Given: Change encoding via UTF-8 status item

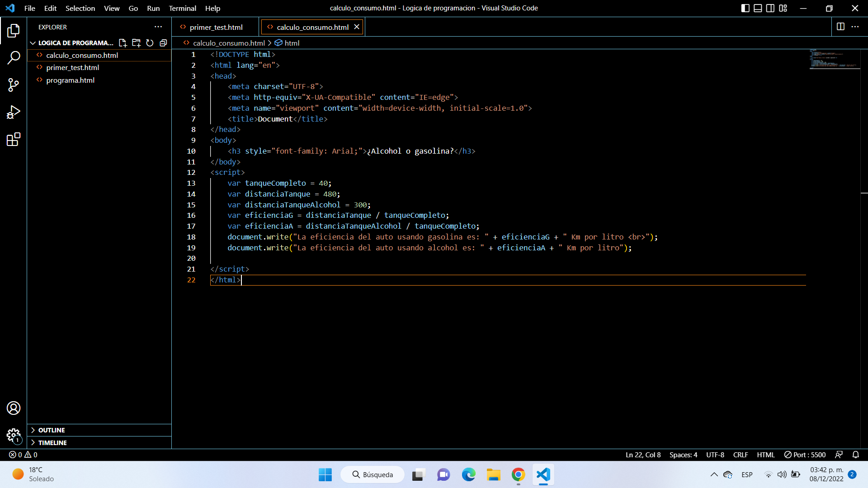Looking at the screenshot, I should coord(715,455).
